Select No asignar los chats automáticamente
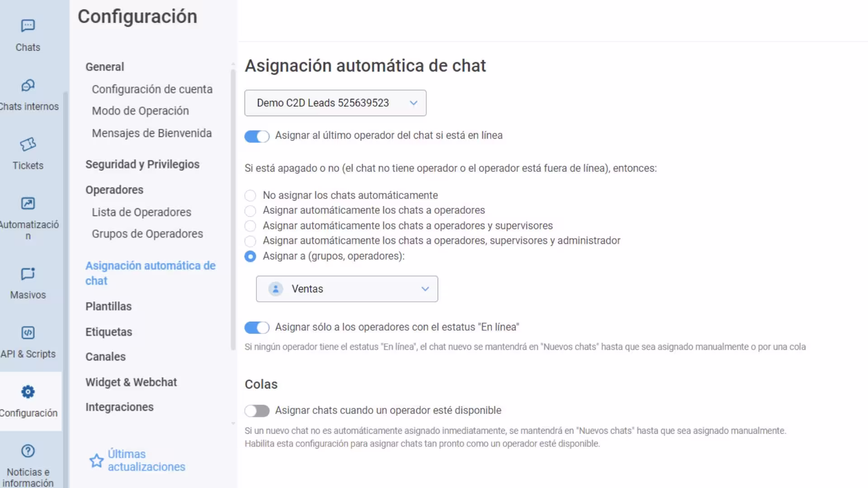 pyautogui.click(x=250, y=196)
